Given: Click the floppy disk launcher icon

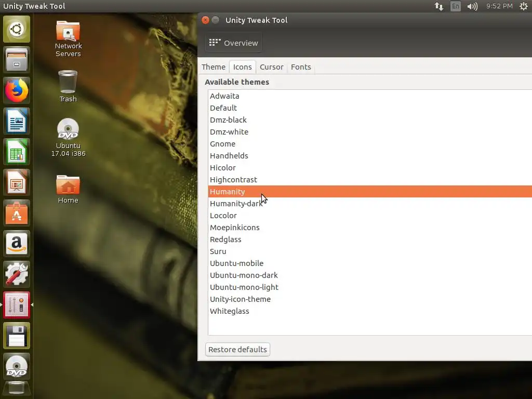Looking at the screenshot, I should (16, 336).
